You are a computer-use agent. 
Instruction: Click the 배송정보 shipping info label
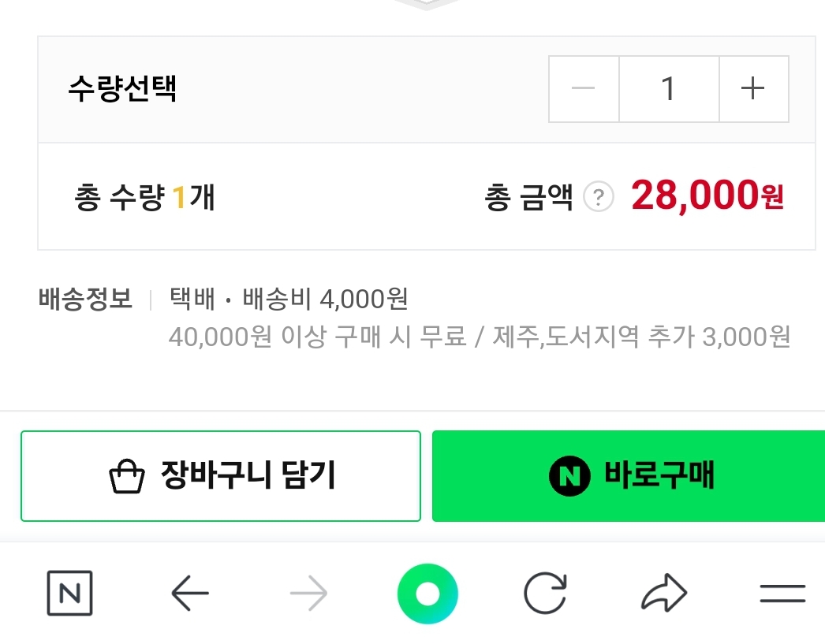[x=84, y=300]
